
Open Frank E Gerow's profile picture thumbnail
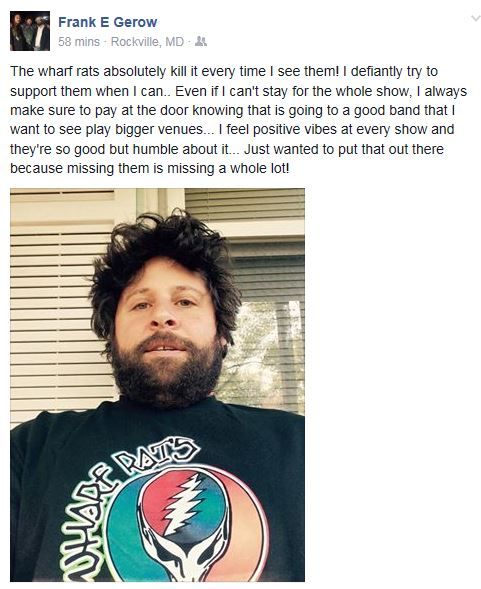[30, 31]
